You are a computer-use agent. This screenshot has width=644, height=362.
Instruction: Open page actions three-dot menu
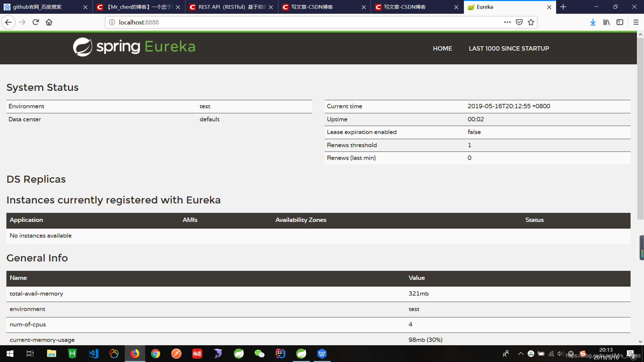click(x=507, y=22)
